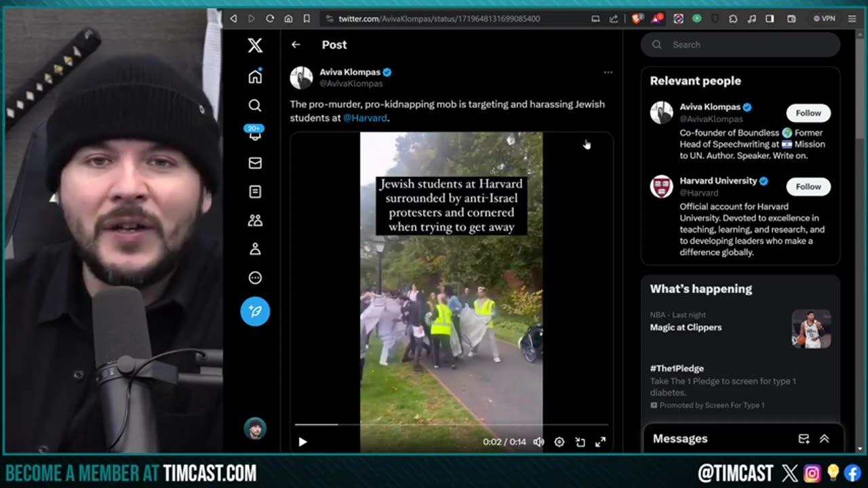This screenshot has width=868, height=488.
Task: Open Messages envelope icon in sidebar
Action: (x=255, y=163)
